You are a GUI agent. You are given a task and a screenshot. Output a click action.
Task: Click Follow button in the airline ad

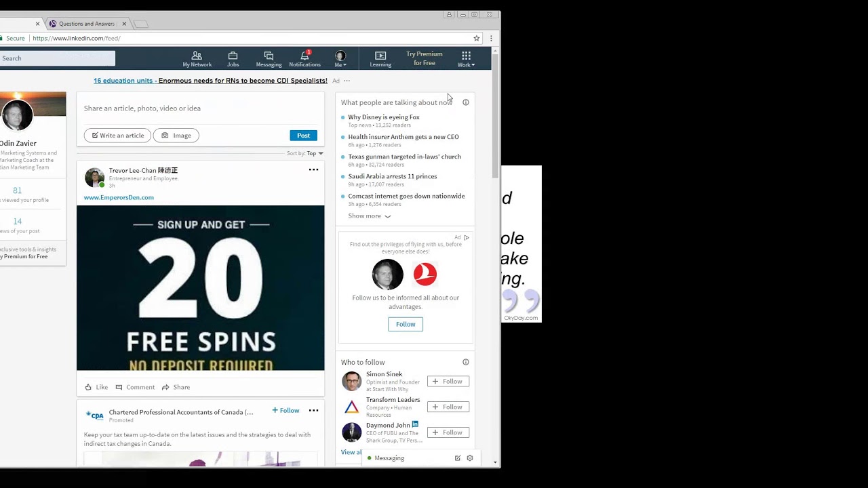pyautogui.click(x=406, y=324)
